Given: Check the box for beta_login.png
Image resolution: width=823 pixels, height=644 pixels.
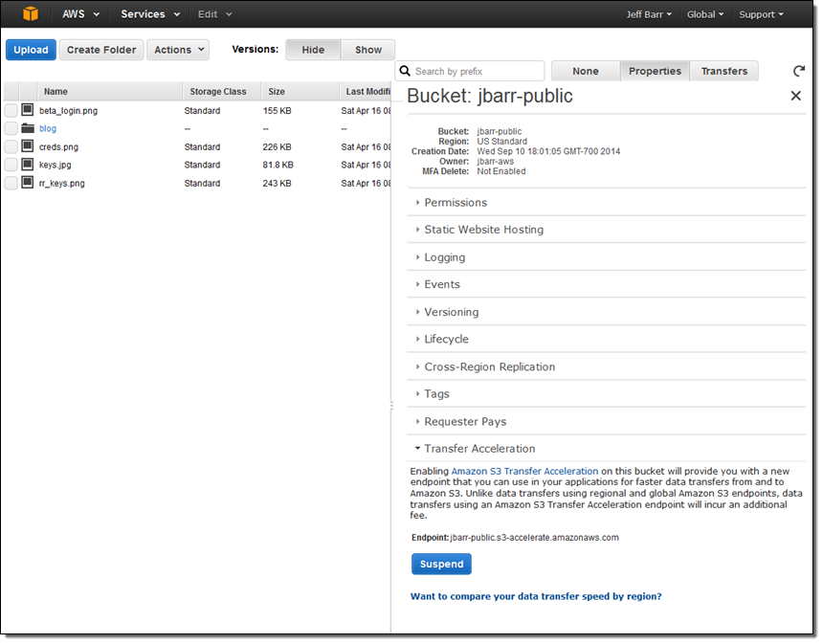Looking at the screenshot, I should coord(11,111).
